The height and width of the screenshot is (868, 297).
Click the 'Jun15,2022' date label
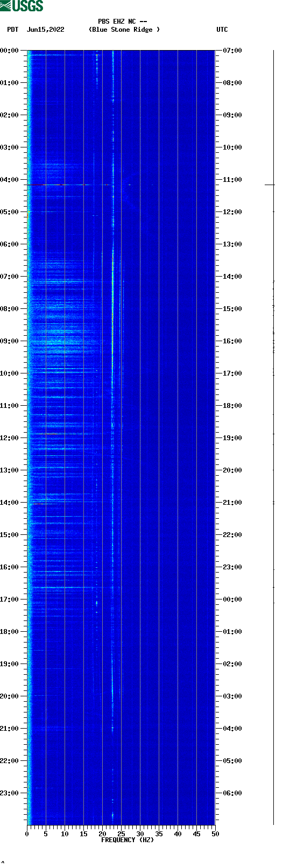46,30
